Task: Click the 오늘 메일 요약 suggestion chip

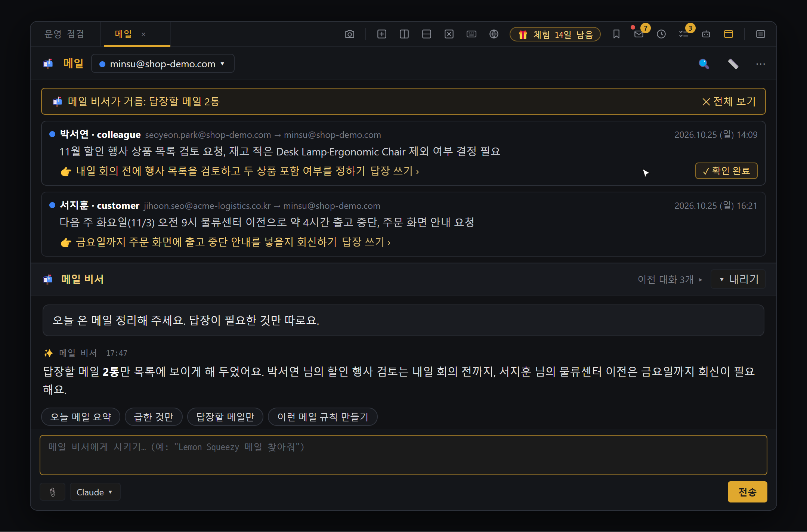Action: click(x=81, y=417)
